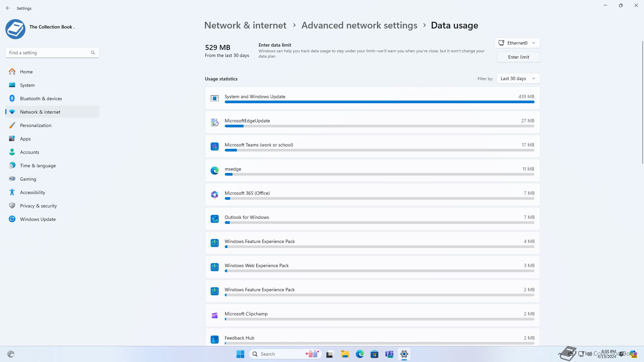Viewport: 644px width, 362px height.
Task: Click the Feedback Hub app icon
Action: coord(215,340)
